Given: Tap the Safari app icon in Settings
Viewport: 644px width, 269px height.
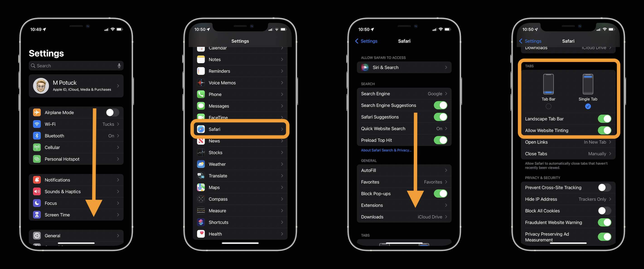Looking at the screenshot, I should pyautogui.click(x=202, y=129).
